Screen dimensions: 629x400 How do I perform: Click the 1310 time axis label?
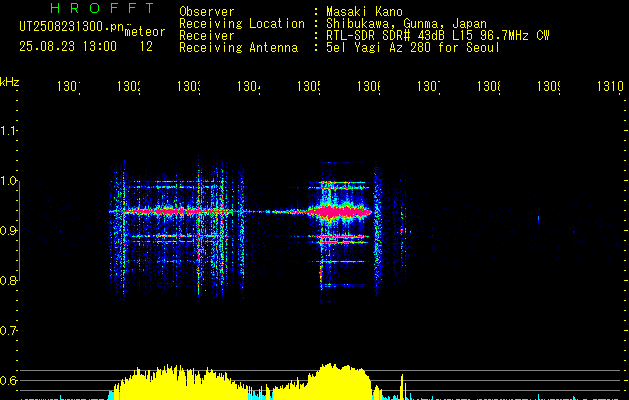pyautogui.click(x=610, y=86)
